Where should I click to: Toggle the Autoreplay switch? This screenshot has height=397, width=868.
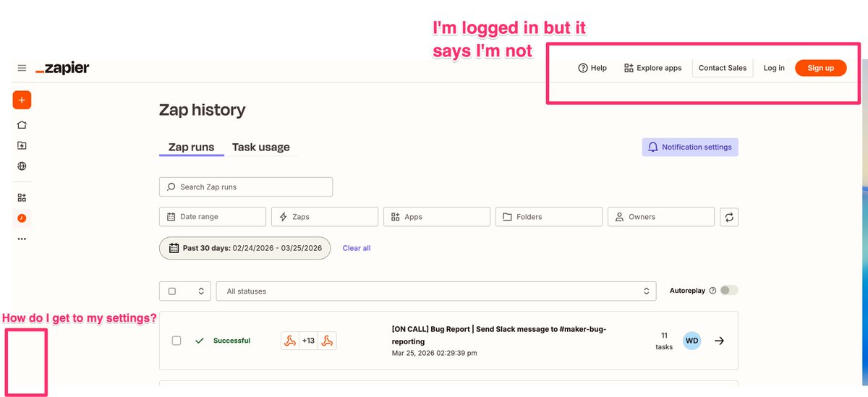[x=729, y=291]
